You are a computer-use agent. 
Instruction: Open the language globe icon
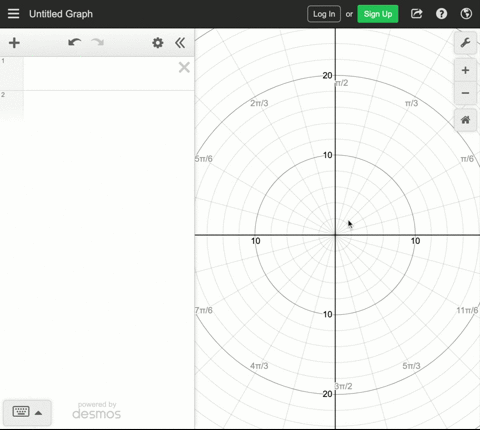click(466, 14)
